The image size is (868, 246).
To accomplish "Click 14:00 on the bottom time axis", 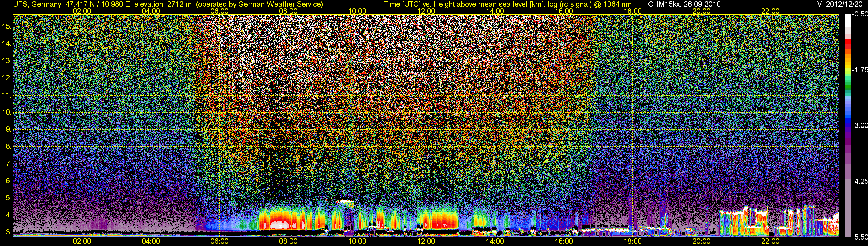I will [x=495, y=241].
